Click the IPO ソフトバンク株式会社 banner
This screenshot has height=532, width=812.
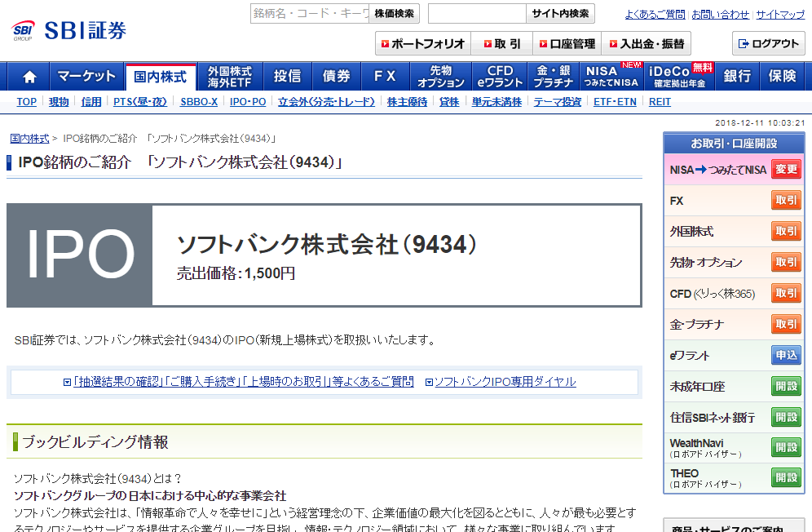[324, 255]
